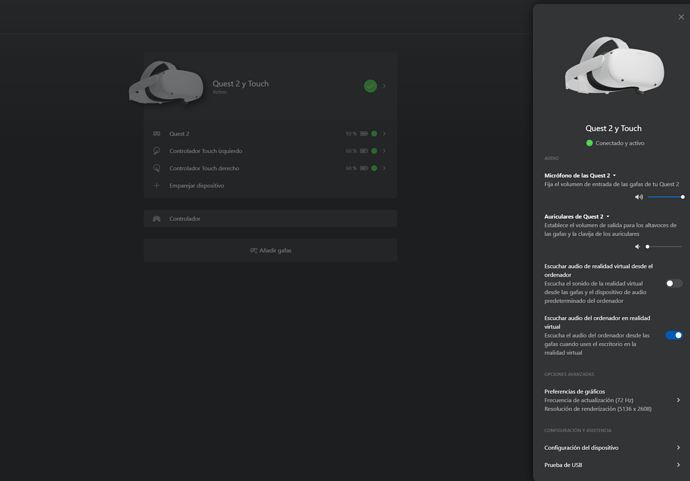Image resolution: width=690 pixels, height=481 pixels.
Task: Open the Controlador Touch derecho chevron
Action: coord(384,168)
